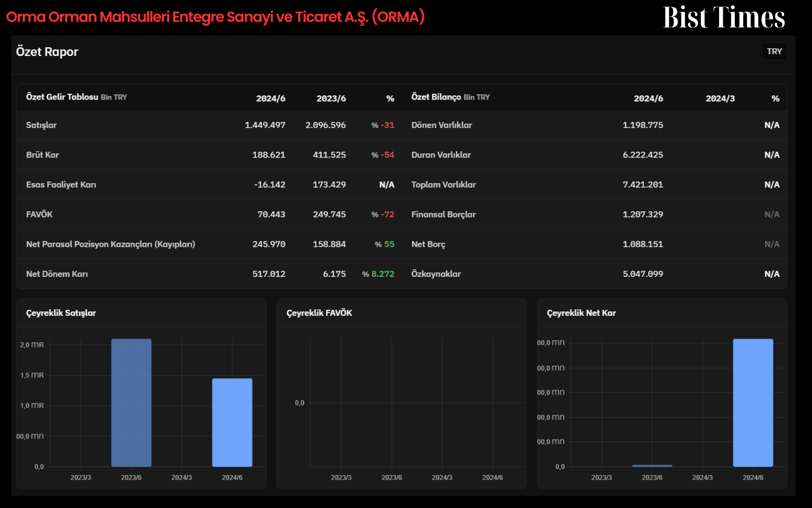Image resolution: width=812 pixels, height=508 pixels.
Task: Select the "Özet Bilanço" table header
Action: (436, 97)
